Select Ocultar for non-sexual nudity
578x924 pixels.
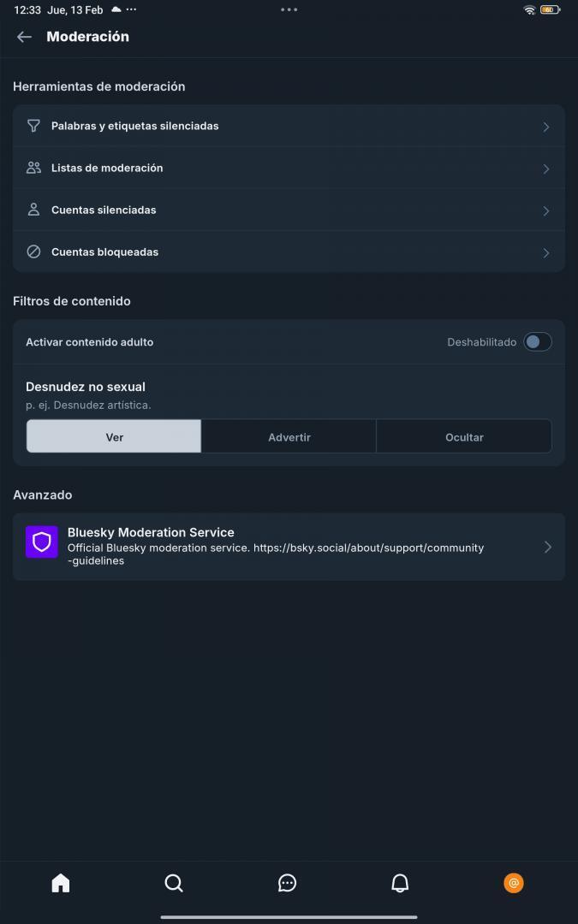464,436
